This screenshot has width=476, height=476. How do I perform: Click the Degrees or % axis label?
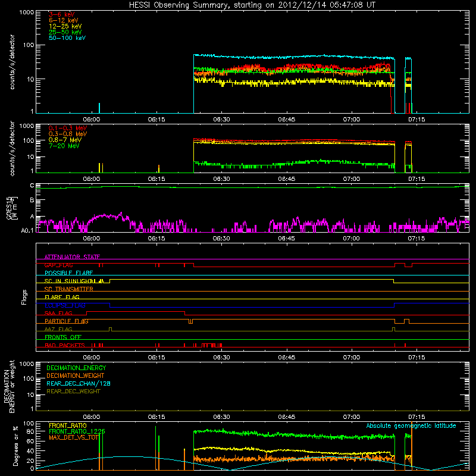click(15, 446)
